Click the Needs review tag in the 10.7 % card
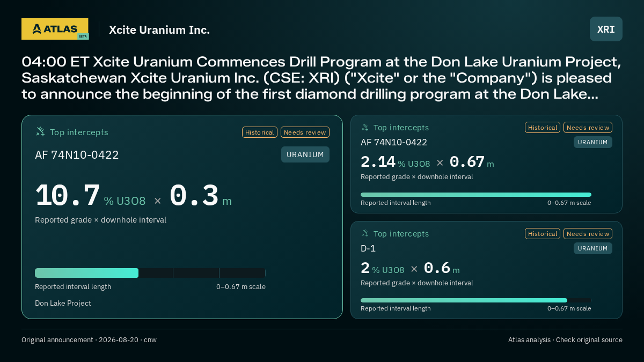This screenshot has width=644, height=362. [x=305, y=132]
